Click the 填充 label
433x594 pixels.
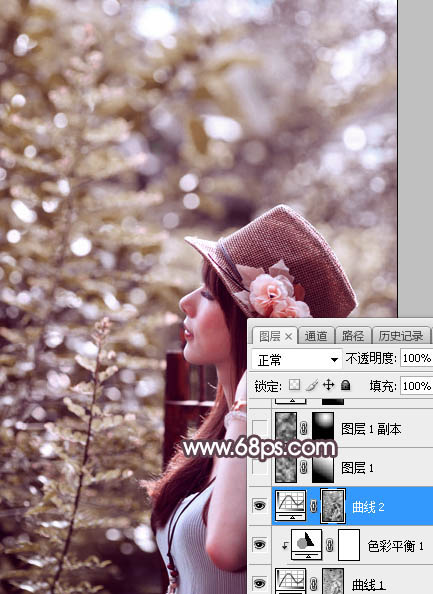tap(383, 386)
